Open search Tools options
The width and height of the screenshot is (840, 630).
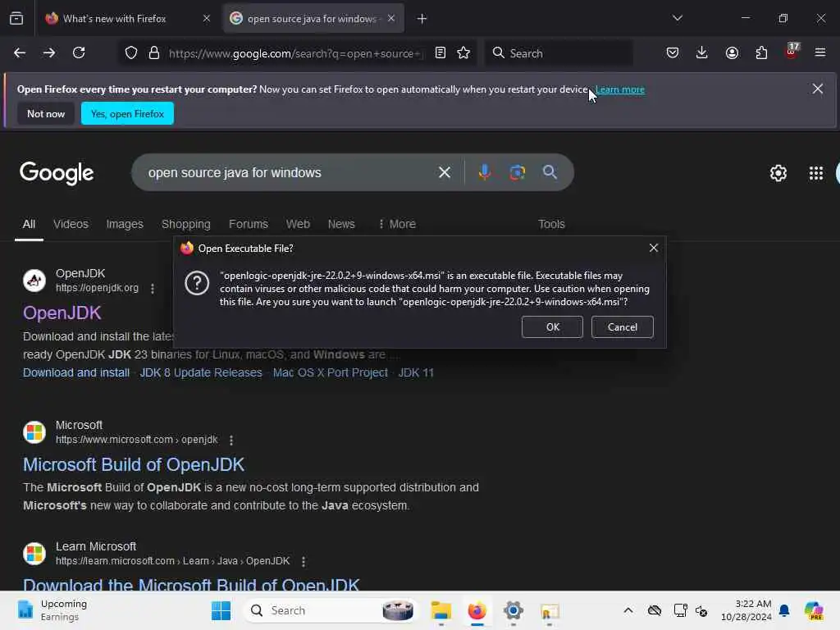tap(551, 224)
